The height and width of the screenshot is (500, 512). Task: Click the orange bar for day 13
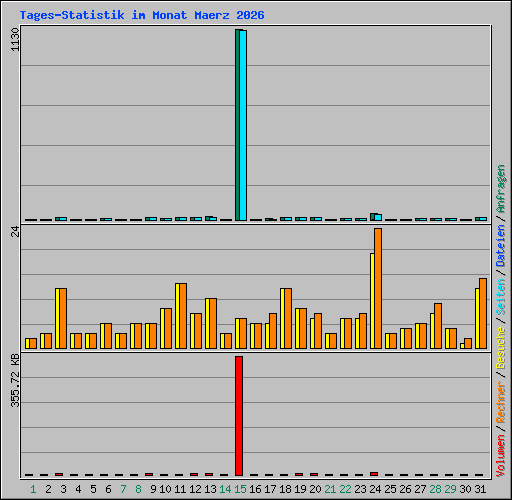213,323
